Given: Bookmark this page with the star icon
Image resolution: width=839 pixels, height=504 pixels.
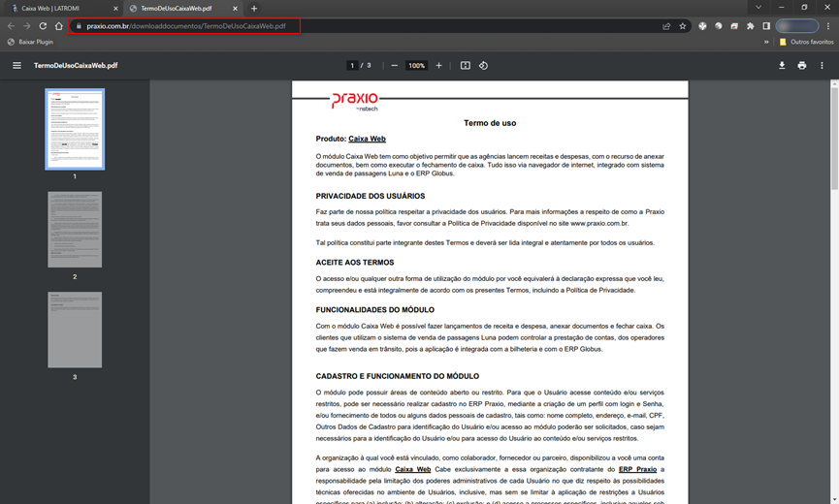Looking at the screenshot, I should (x=682, y=25).
